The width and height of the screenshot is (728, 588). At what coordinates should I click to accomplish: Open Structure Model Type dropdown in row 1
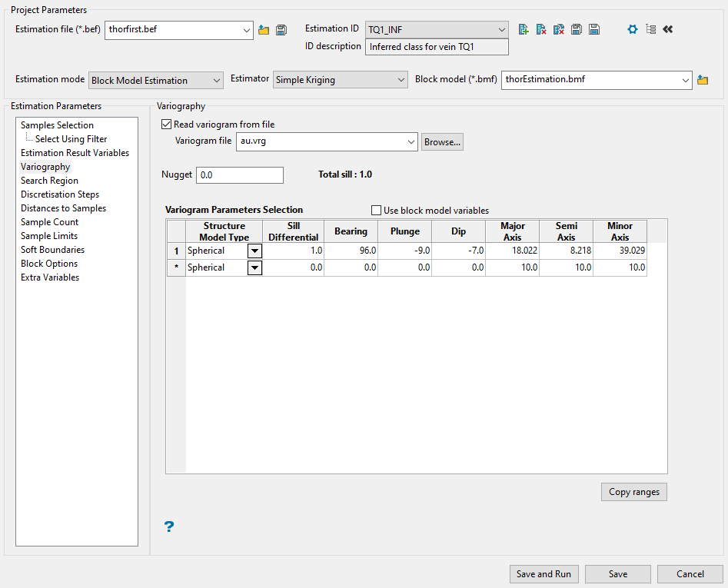point(254,251)
